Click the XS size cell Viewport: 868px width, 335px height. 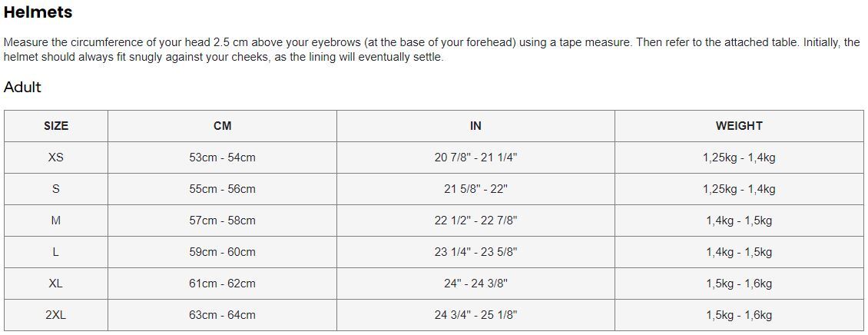coord(55,158)
